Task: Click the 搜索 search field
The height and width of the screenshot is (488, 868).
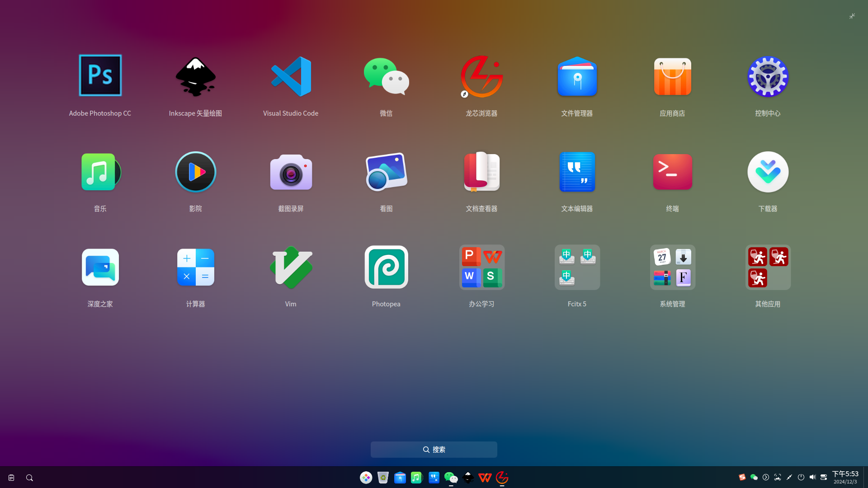Action: coord(434,450)
